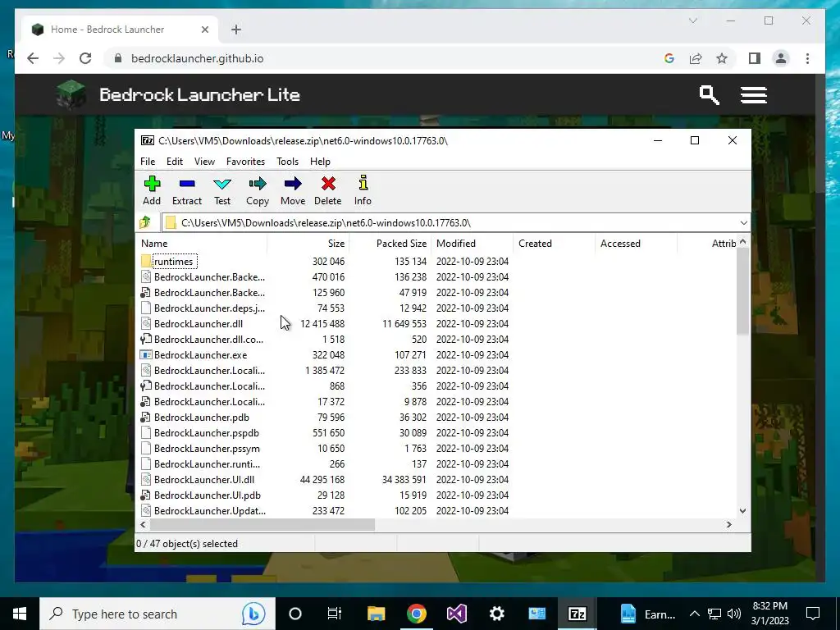
Task: Click the horizontal scrollbar right arrow
Action: pyautogui.click(x=729, y=524)
